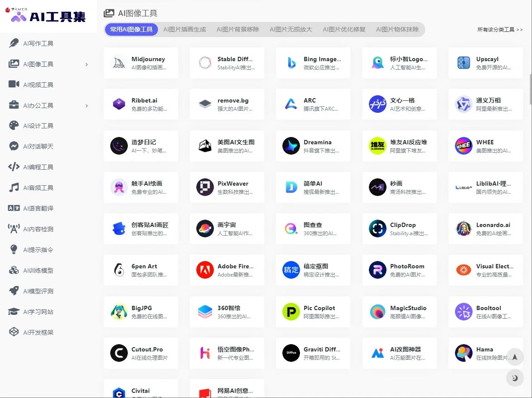Open the PhotoRoom tool card

pos(399,270)
